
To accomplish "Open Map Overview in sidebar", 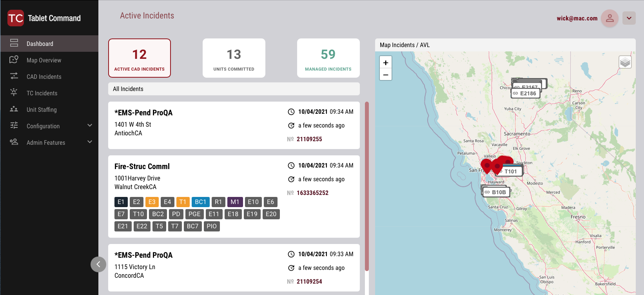I will coord(44,60).
